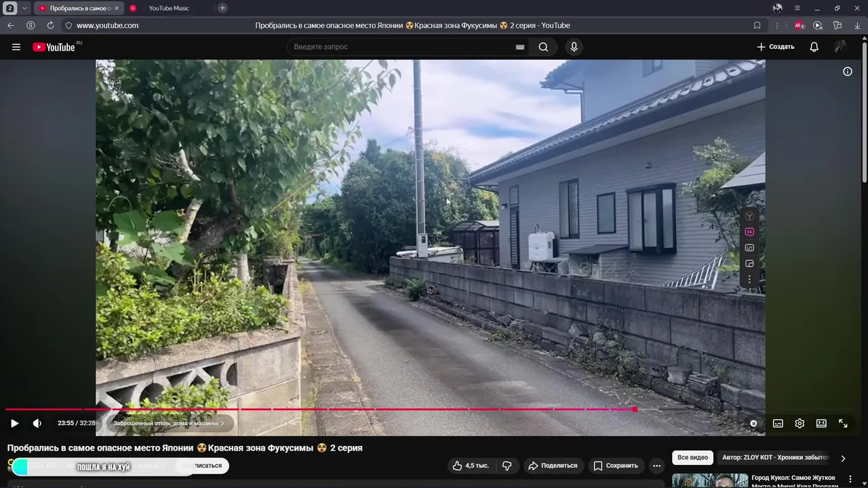Open player settings gear
This screenshot has height=488, width=868.
(800, 423)
